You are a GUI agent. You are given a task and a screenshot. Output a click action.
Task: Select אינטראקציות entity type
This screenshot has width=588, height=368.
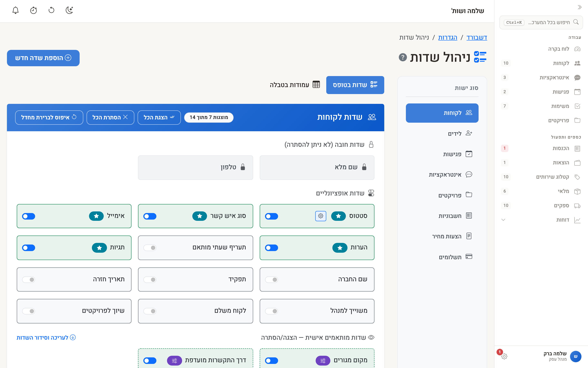[x=442, y=175]
